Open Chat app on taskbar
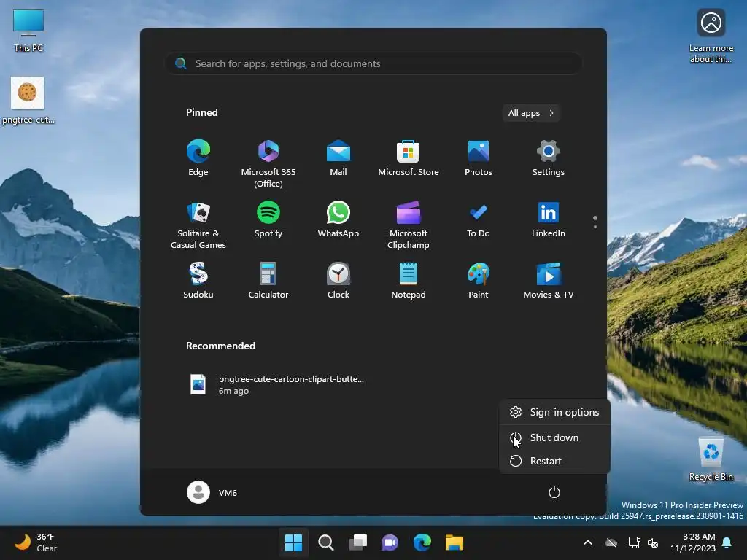Viewport: 747px width, 560px height. [390, 542]
